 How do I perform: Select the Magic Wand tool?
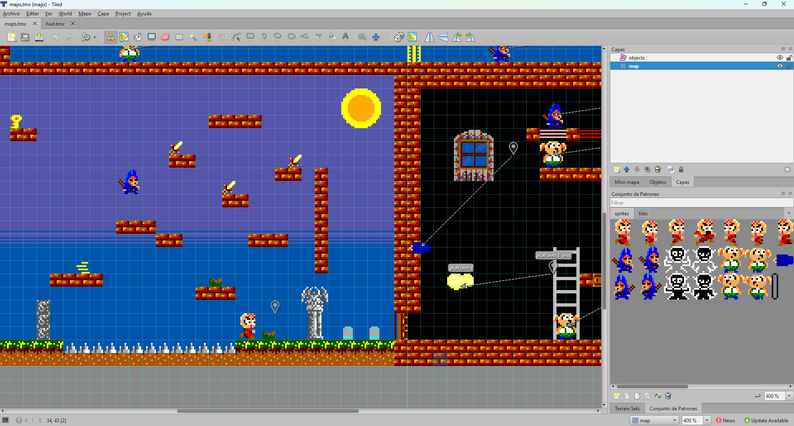pos(193,37)
